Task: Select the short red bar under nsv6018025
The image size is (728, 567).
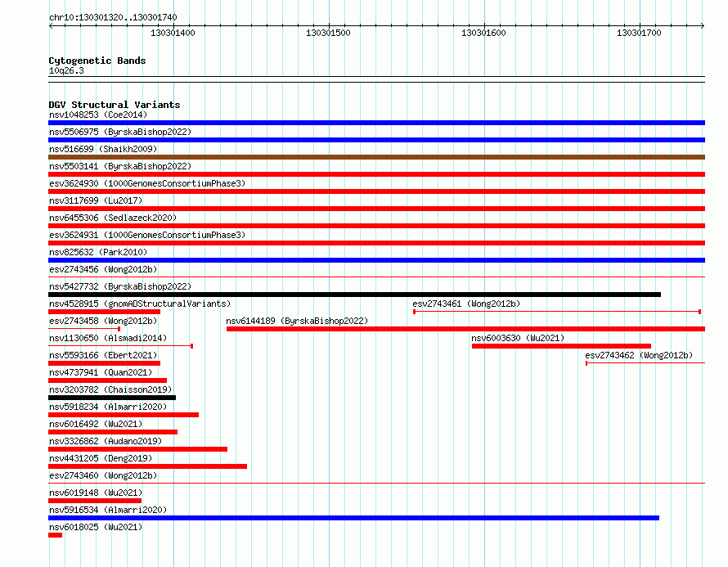Action: tap(56, 535)
